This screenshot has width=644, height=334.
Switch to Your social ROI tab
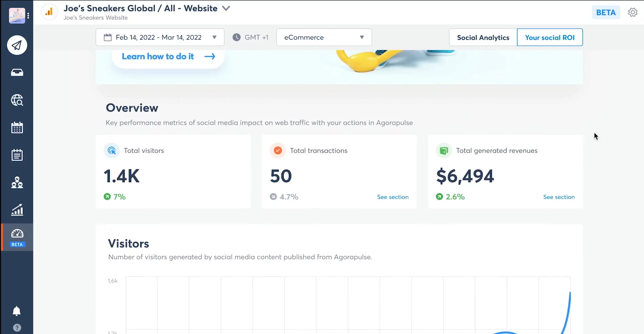pos(550,38)
